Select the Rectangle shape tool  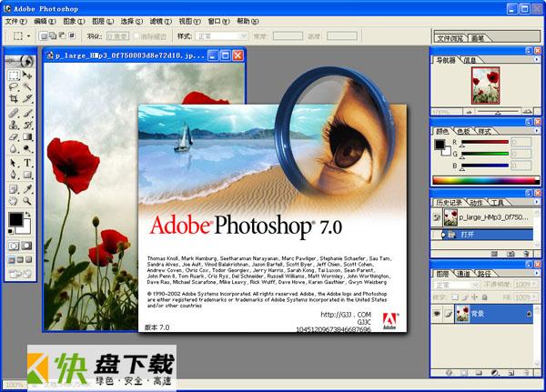27,175
